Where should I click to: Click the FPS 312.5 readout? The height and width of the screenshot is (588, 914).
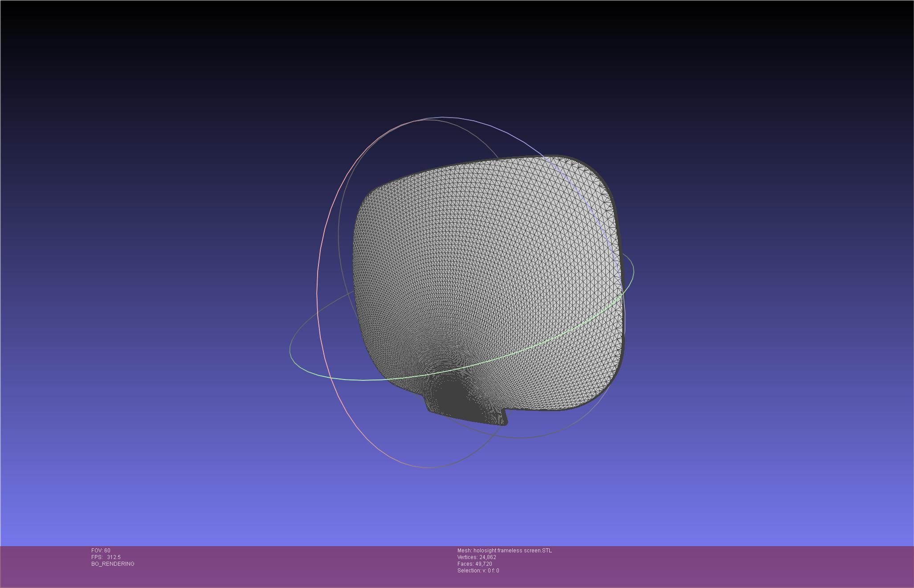106,557
